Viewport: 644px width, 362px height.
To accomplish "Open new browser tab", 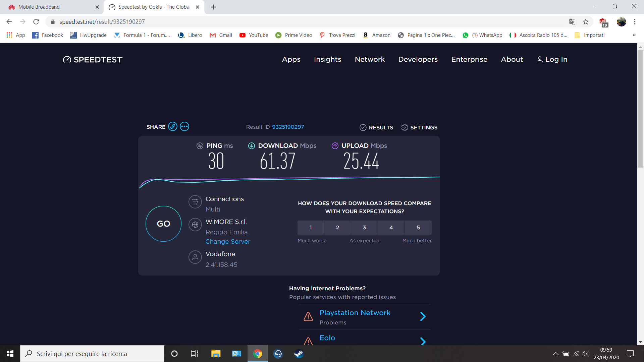I will tap(213, 7).
